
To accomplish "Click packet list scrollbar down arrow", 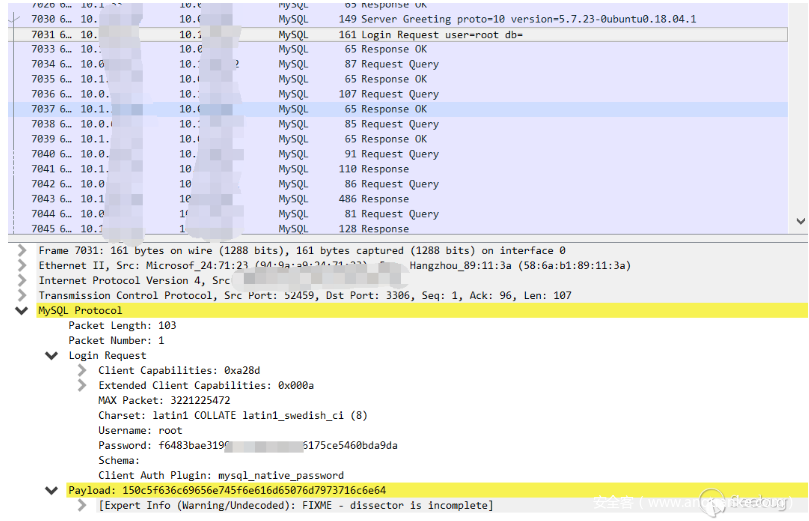I will tap(799, 222).
